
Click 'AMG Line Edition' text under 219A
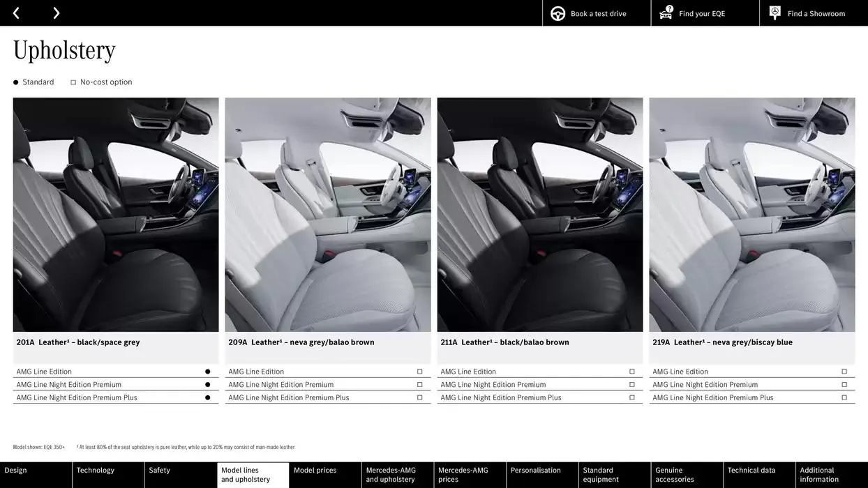(x=680, y=372)
